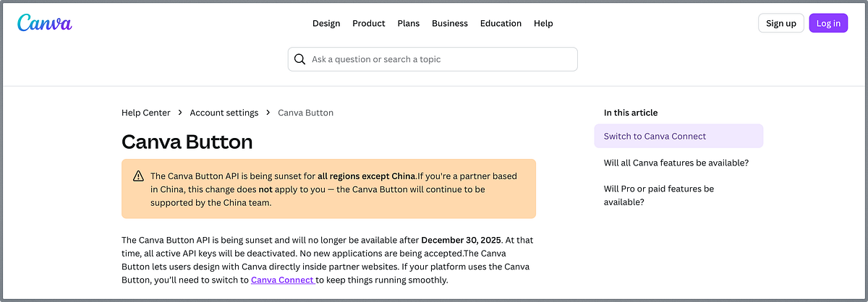Click the 'In this article' heading
The height and width of the screenshot is (302, 868).
coord(631,113)
